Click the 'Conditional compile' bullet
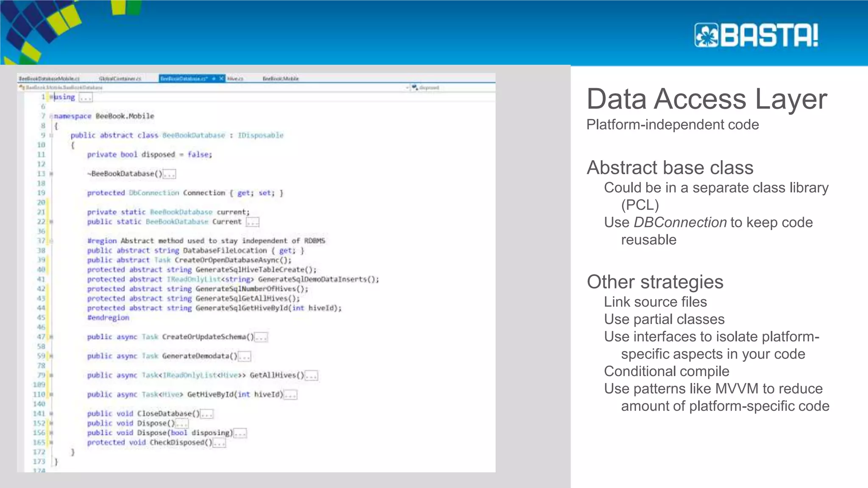The width and height of the screenshot is (868, 488). (x=667, y=372)
